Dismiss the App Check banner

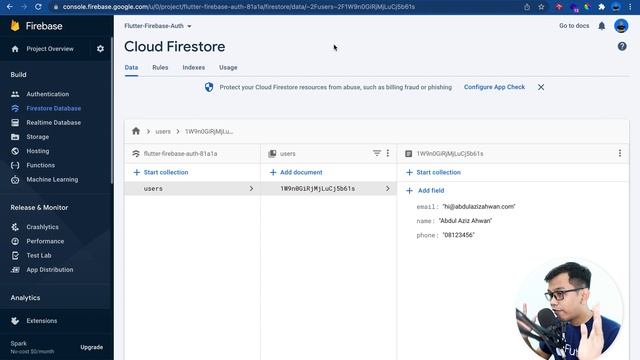point(541,87)
